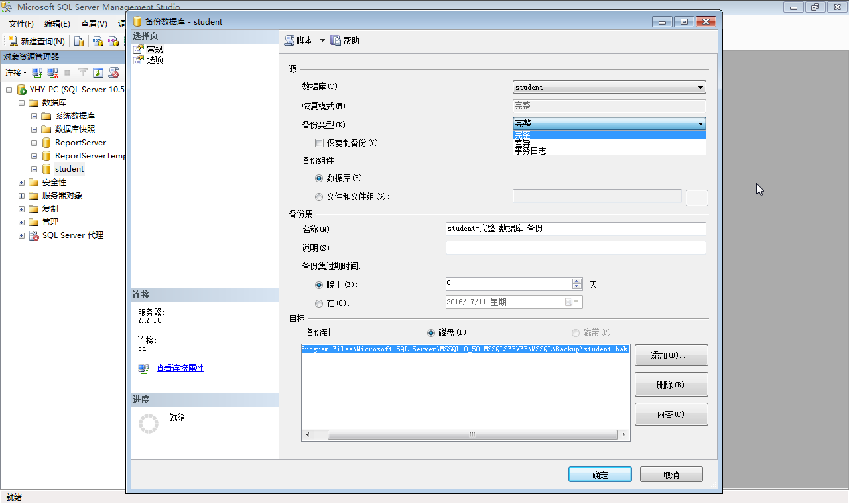Viewport: 849px width, 504px height.
Task: Click the 取消 button
Action: point(671,475)
